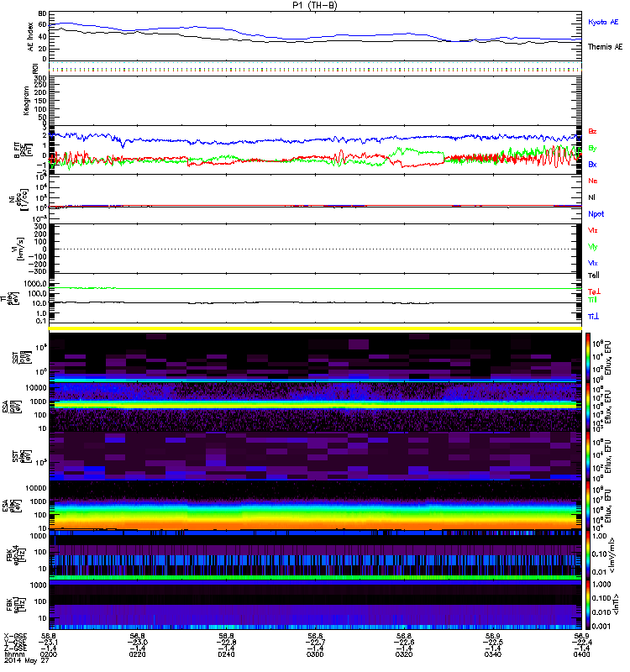This screenshot has width=630, height=672.
Task: Select the red "Bz" legend entry
Action: click(x=592, y=131)
